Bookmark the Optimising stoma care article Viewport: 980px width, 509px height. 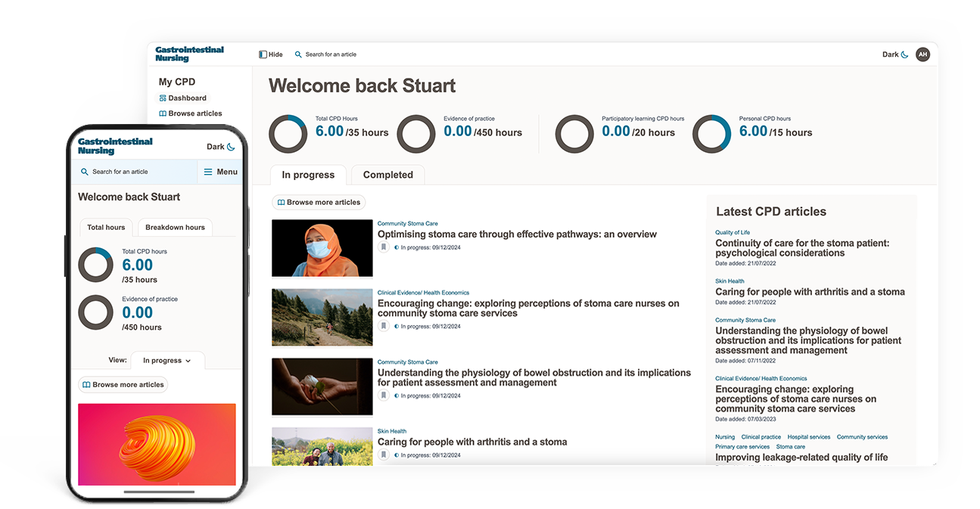pos(384,247)
